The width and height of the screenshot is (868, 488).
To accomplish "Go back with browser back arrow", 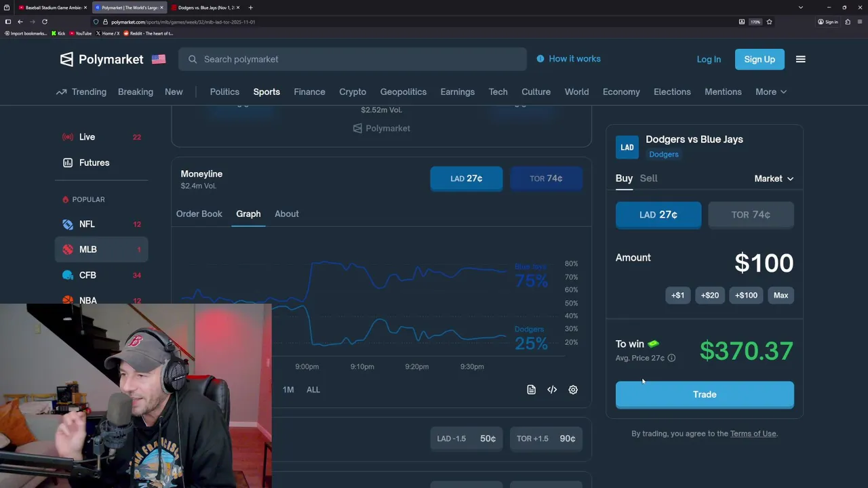I will 20,22.
